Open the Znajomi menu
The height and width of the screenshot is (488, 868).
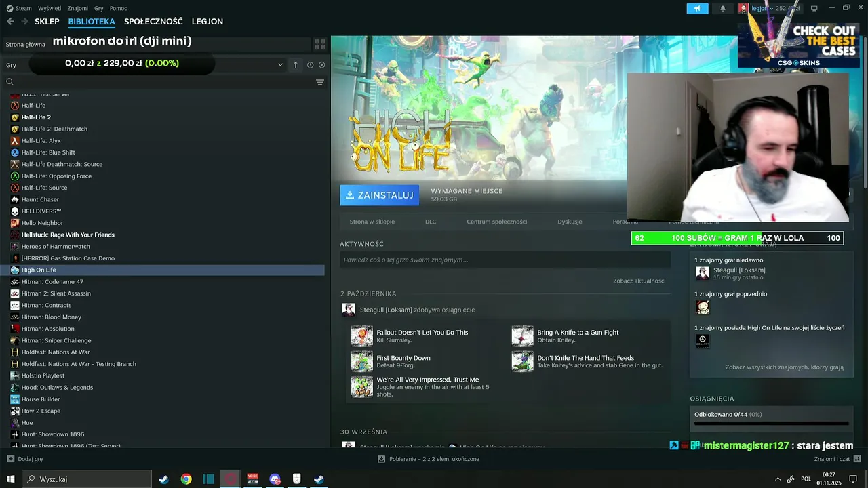(78, 8)
